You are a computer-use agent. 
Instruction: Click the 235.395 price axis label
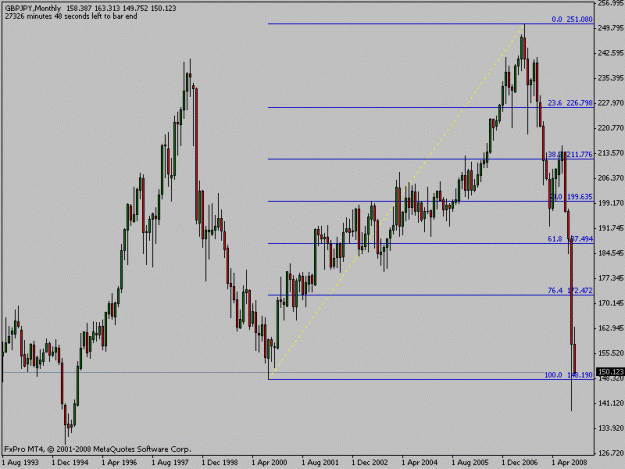click(611, 78)
